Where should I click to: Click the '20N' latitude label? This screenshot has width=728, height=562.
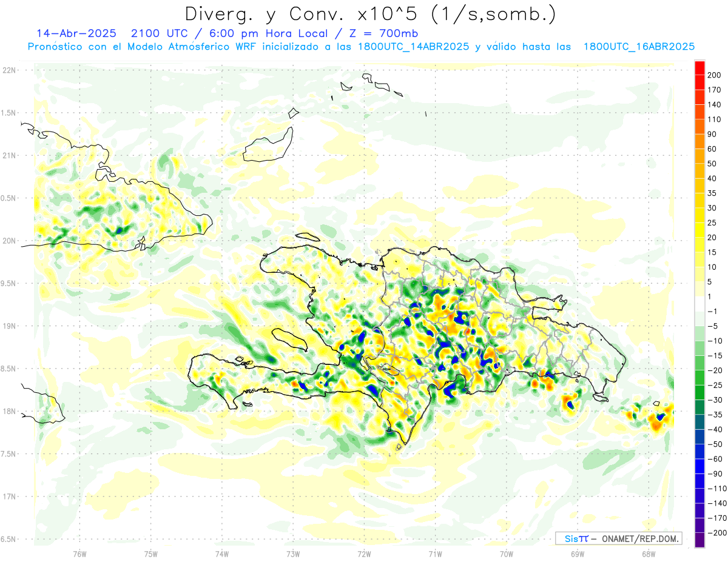pos(8,241)
